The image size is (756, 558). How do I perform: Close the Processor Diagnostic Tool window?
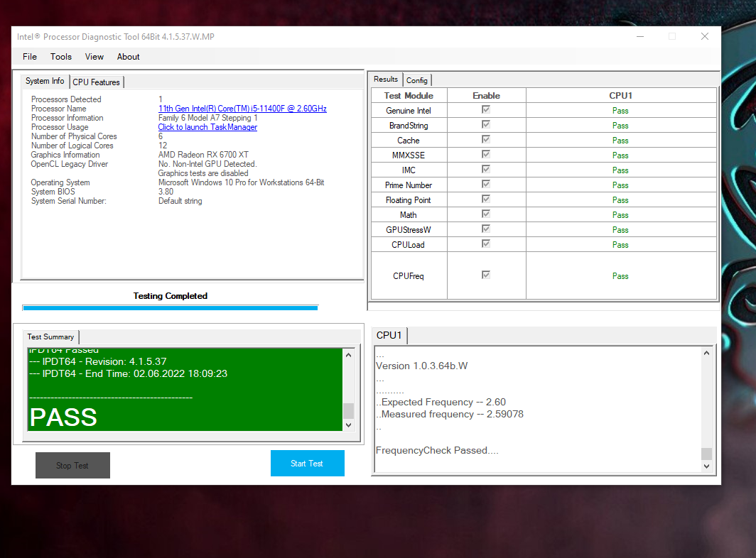pos(705,37)
